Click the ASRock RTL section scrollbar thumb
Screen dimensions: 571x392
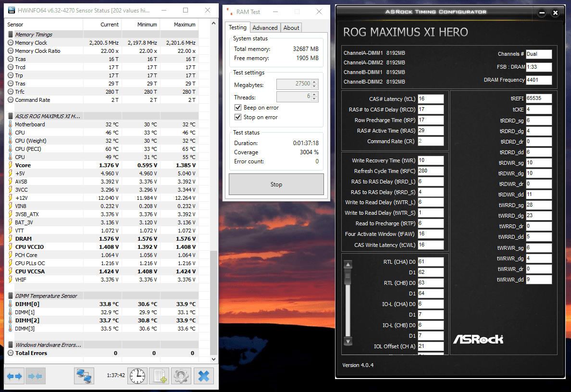pos(348,277)
